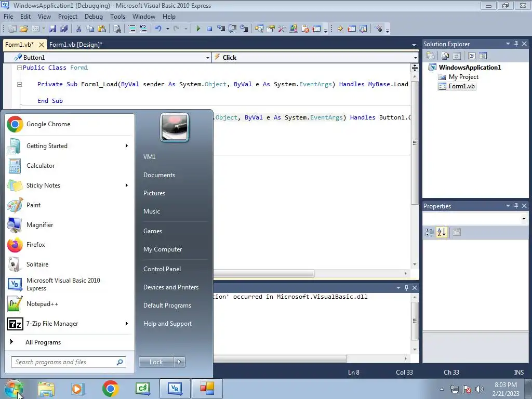Open Solution Explorer from the toolbar icon
The image size is (532, 399).
click(259, 29)
